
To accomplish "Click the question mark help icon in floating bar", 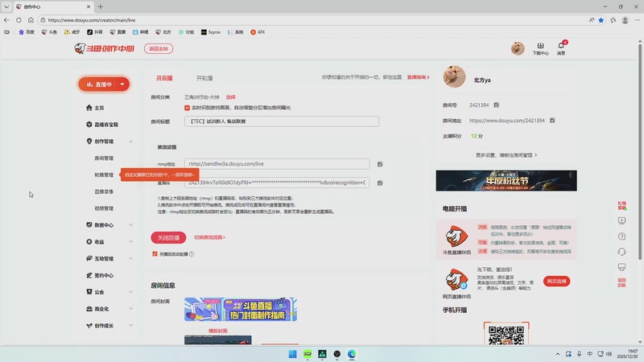I will 621,237.
